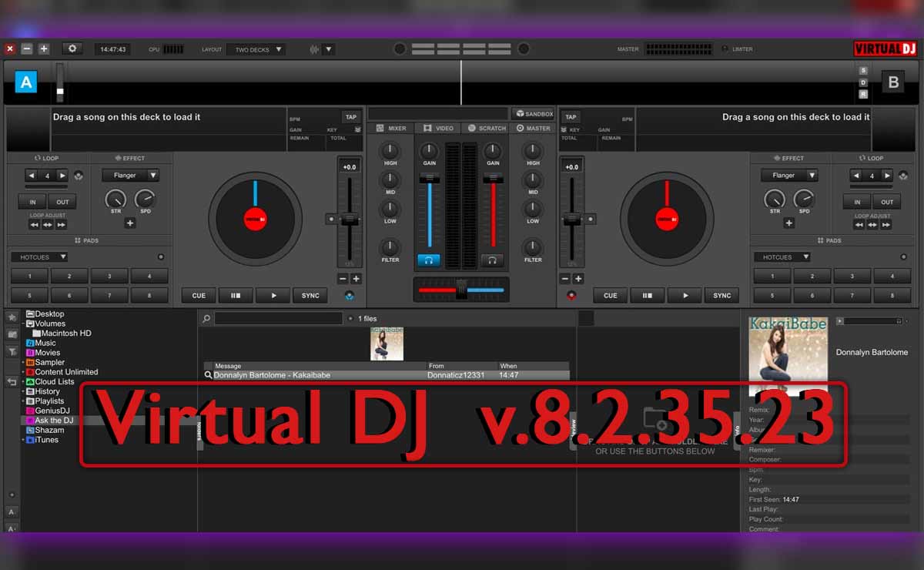Click the red record button below the mixer
924x570 pixels.
point(571,294)
